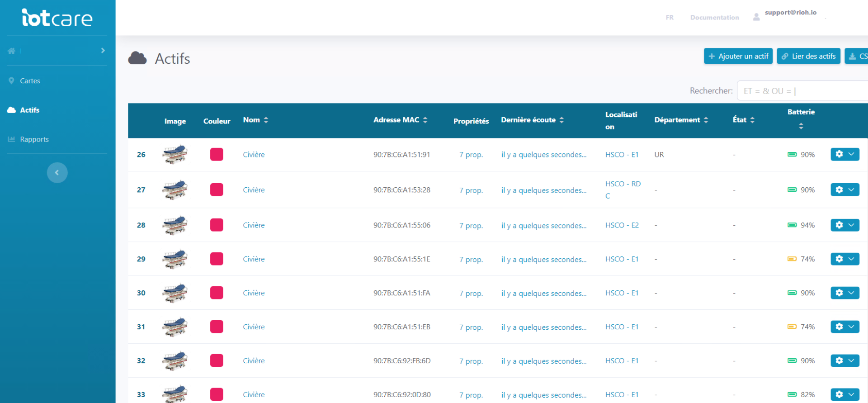Screen dimensions: 868x403
Task: Click the cloud icon next to Actifs title
Action: coord(137,58)
